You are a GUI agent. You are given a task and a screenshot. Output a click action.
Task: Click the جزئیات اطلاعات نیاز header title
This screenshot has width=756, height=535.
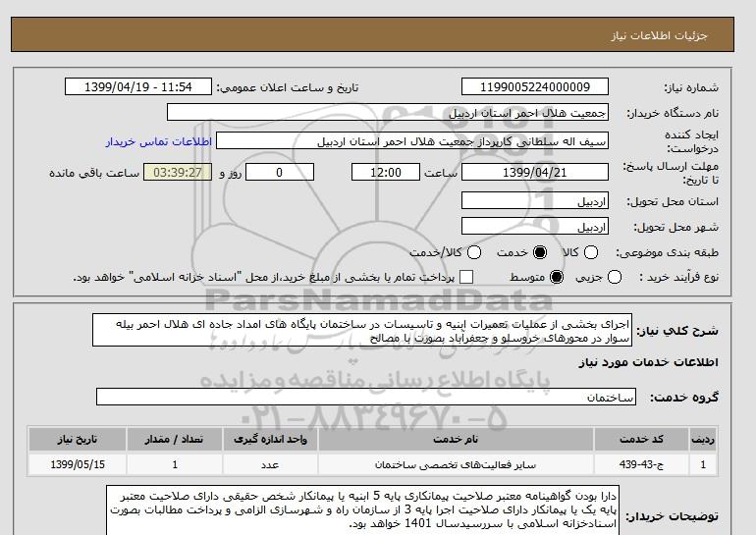(x=659, y=35)
